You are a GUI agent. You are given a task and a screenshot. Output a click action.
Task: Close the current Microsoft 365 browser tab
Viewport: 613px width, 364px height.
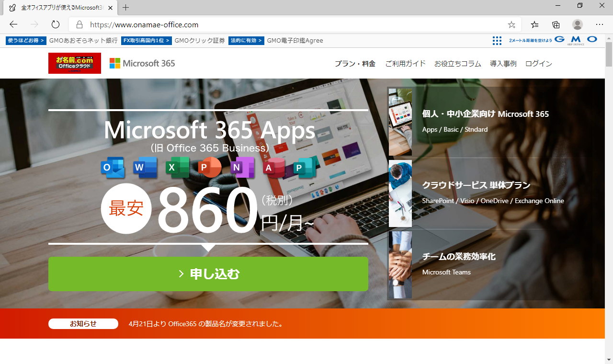[111, 8]
